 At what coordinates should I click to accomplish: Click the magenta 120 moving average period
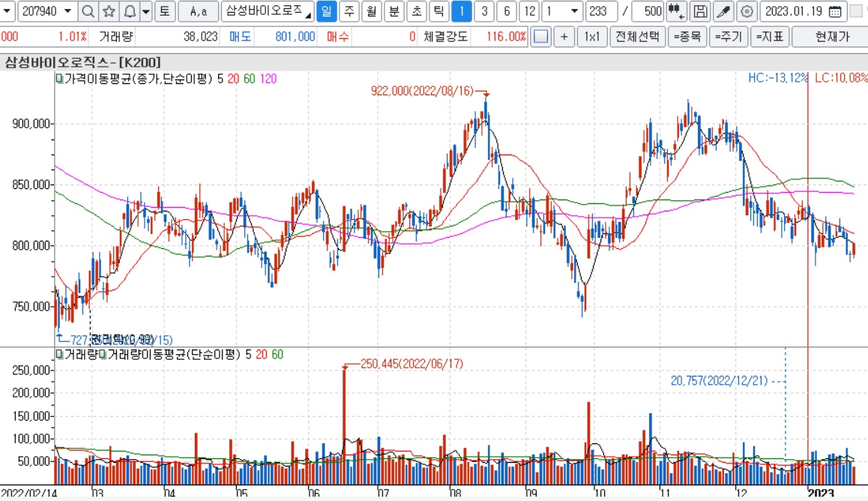coord(268,79)
